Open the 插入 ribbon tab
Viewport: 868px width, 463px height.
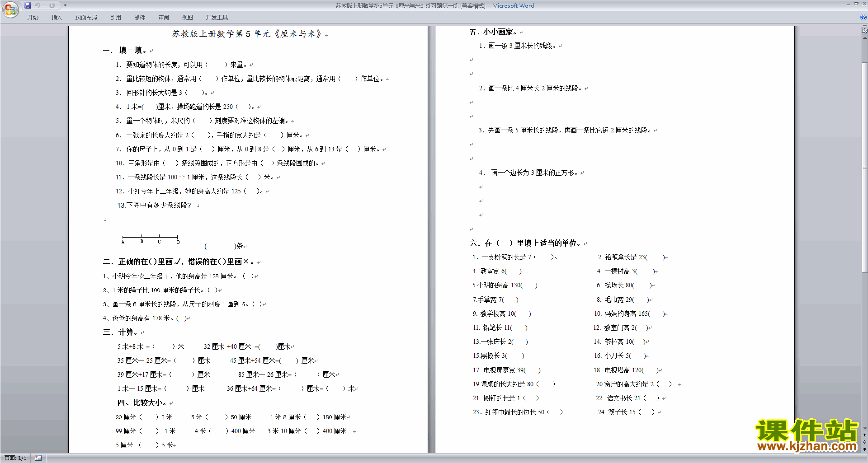tap(57, 17)
